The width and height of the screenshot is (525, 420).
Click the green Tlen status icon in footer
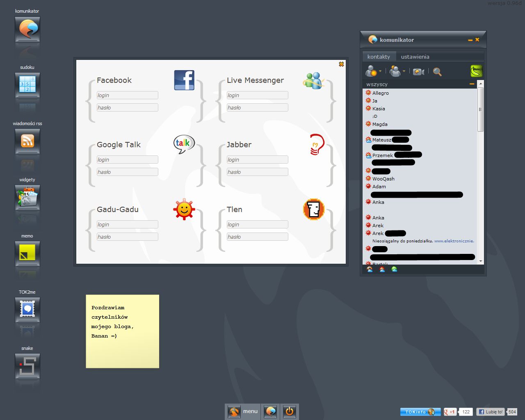click(394, 269)
